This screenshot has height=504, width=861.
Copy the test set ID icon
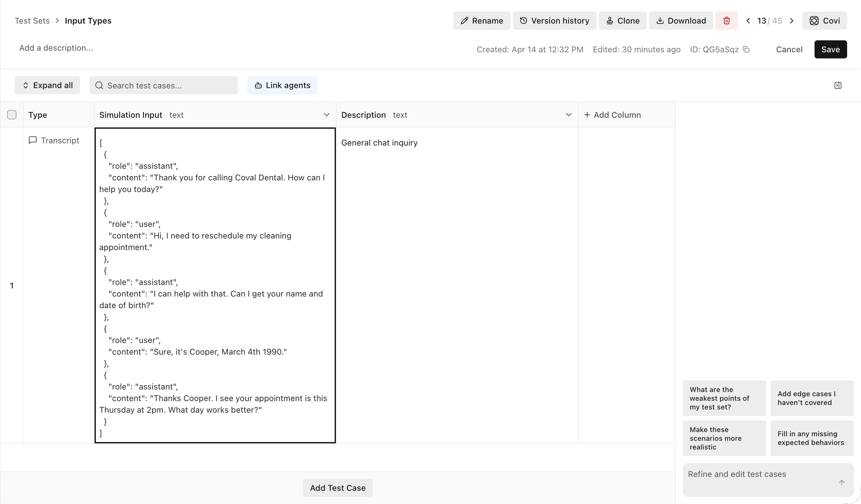point(746,50)
